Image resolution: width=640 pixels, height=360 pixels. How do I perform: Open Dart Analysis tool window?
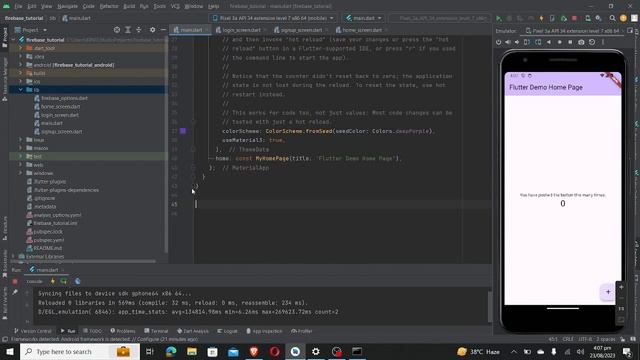click(193, 331)
